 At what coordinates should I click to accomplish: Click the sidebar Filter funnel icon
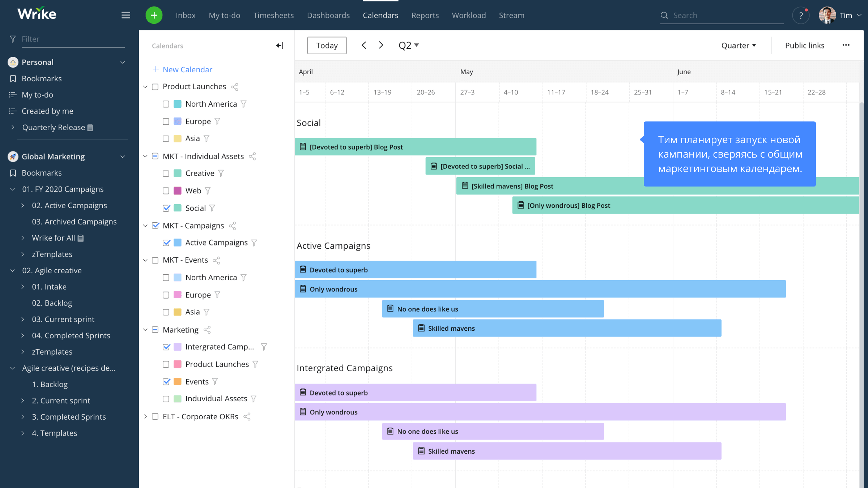13,39
